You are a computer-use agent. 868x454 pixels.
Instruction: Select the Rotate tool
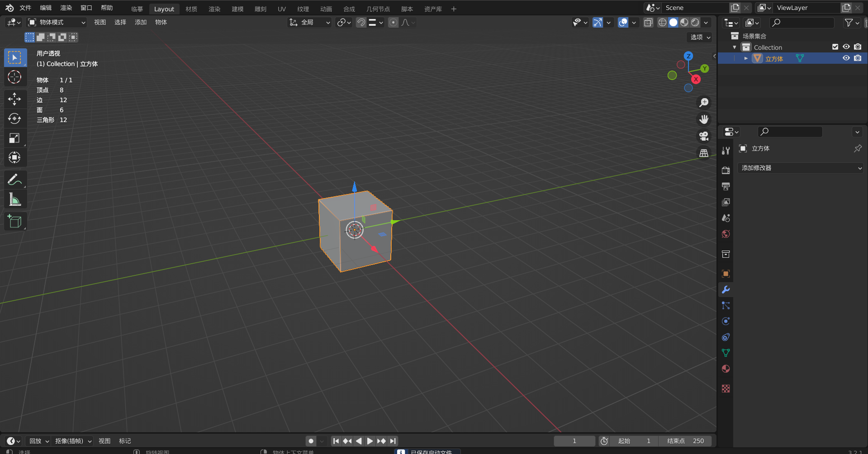tap(14, 118)
